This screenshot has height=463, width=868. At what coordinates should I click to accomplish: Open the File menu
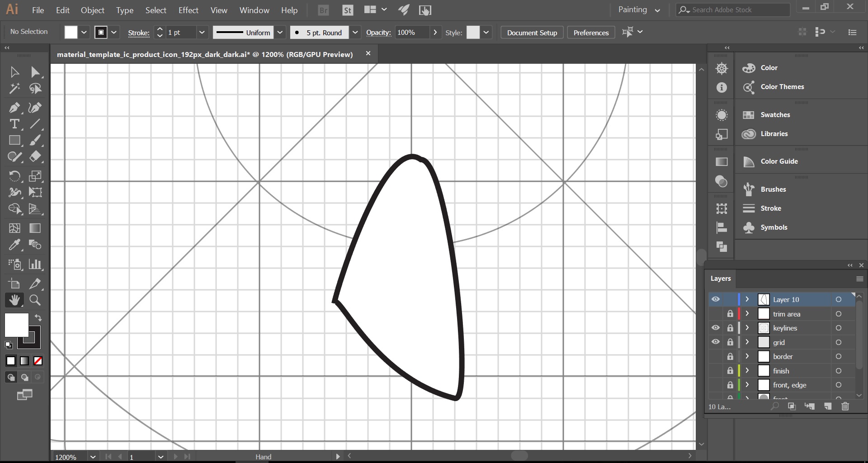tap(38, 10)
